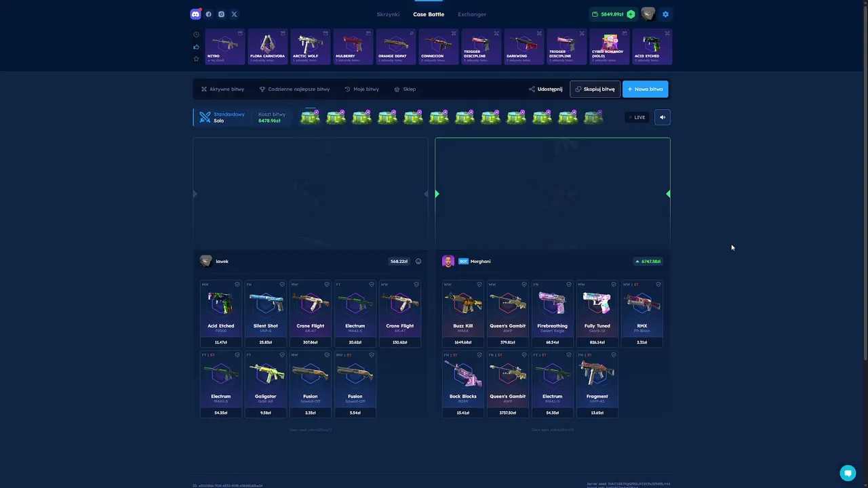The height and width of the screenshot is (488, 868).
Task: Click the emoji reaction icon beside 568.22zł
Action: pos(418,262)
